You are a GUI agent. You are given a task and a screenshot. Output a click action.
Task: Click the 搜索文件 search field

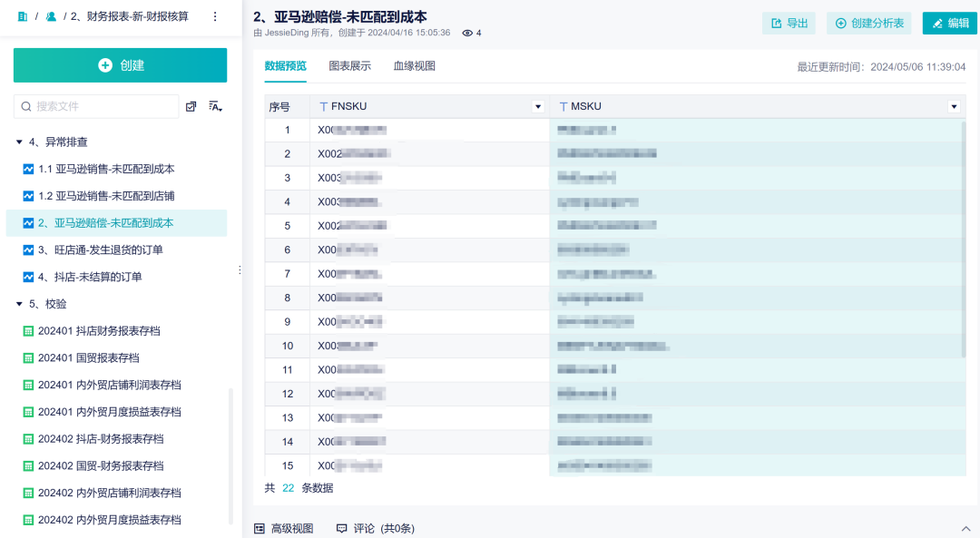pyautogui.click(x=96, y=106)
